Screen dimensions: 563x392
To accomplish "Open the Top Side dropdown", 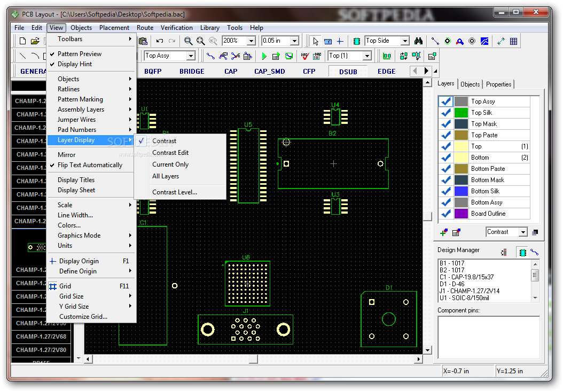I will [405, 41].
